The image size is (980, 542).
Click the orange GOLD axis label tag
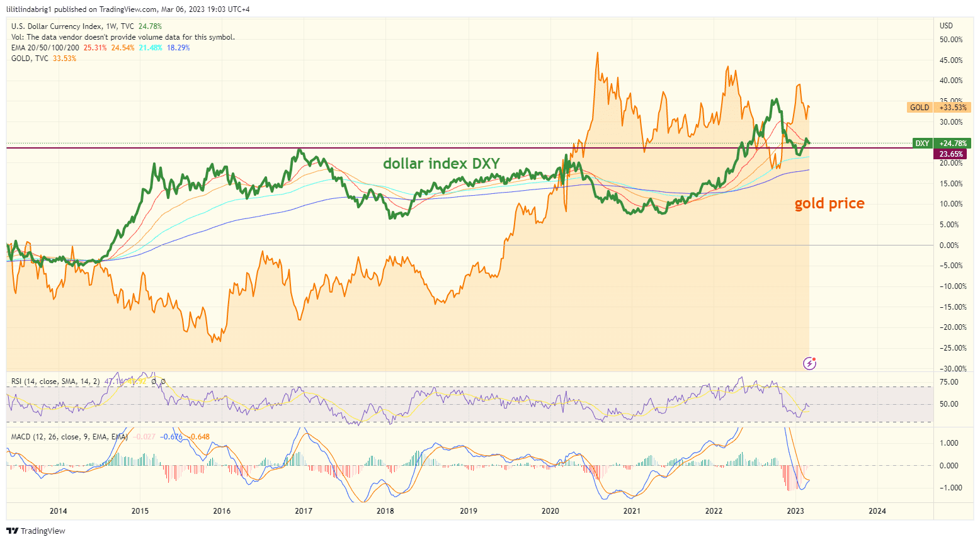919,108
